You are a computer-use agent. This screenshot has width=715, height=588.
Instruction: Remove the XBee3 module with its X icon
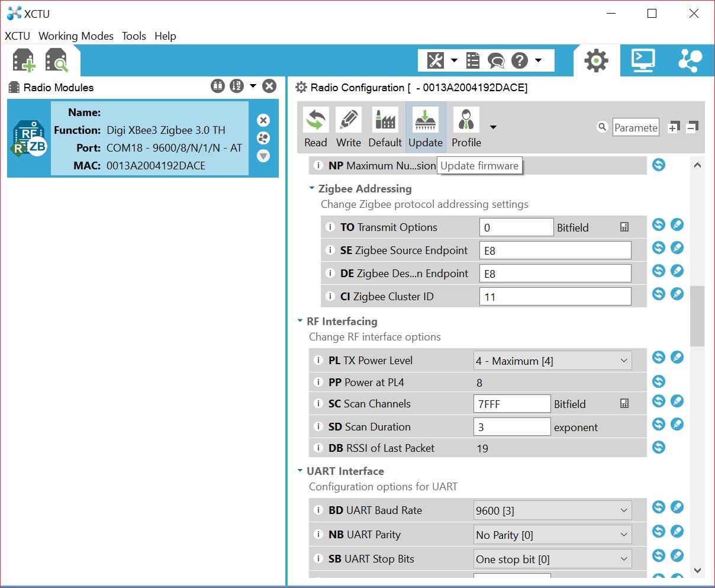[263, 120]
